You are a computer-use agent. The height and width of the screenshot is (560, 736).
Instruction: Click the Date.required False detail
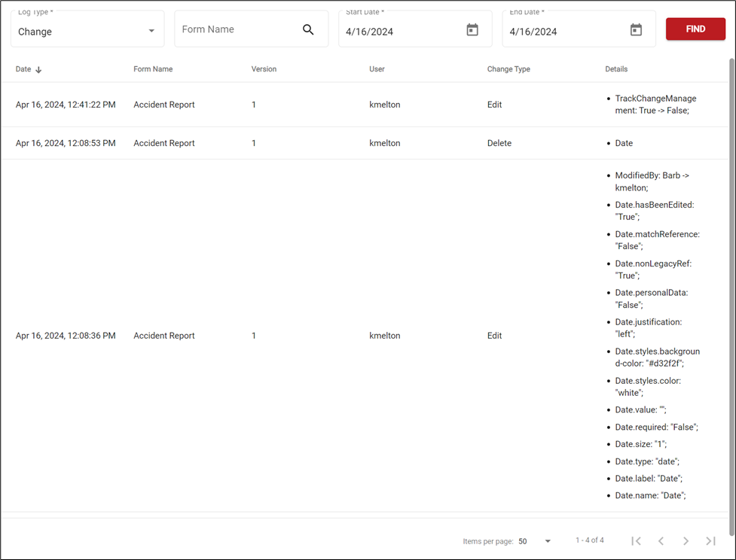point(656,428)
